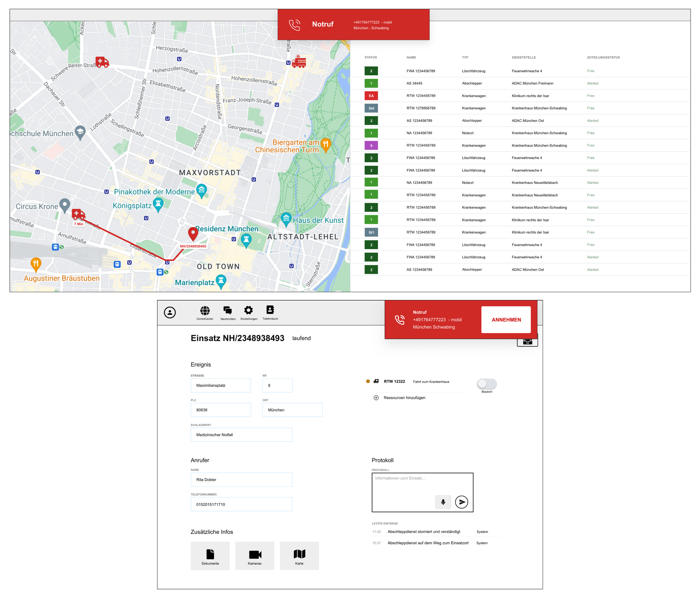Click the RTW 12322 ambulance icon
The width and height of the screenshot is (700, 600).
(x=376, y=381)
